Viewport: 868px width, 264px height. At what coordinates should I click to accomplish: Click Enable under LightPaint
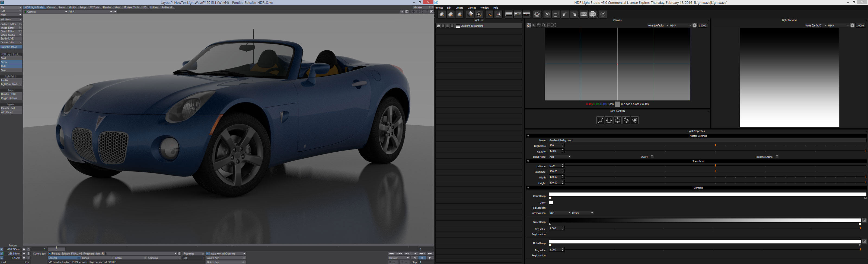pyautogui.click(x=11, y=80)
